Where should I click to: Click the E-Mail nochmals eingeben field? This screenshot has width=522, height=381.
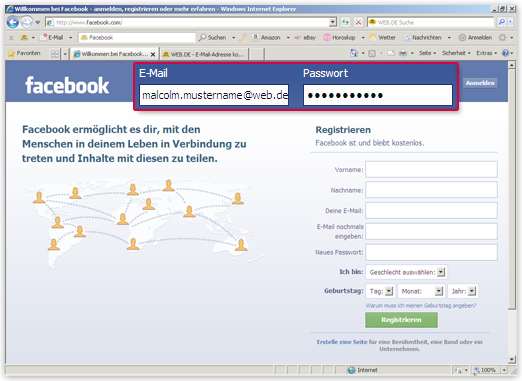click(x=431, y=231)
